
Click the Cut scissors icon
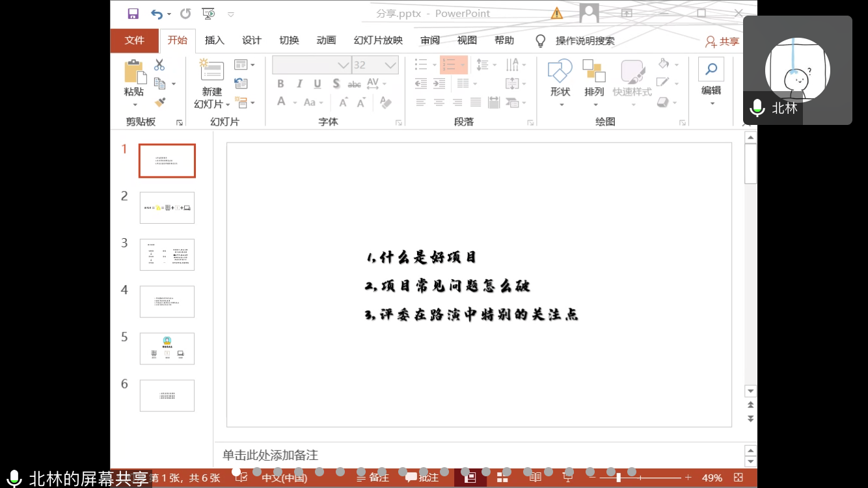point(159,65)
